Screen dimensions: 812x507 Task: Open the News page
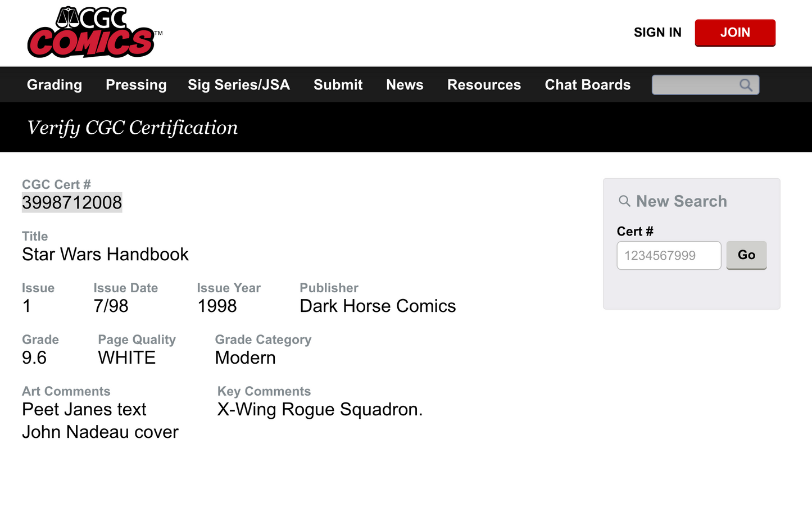tap(405, 85)
